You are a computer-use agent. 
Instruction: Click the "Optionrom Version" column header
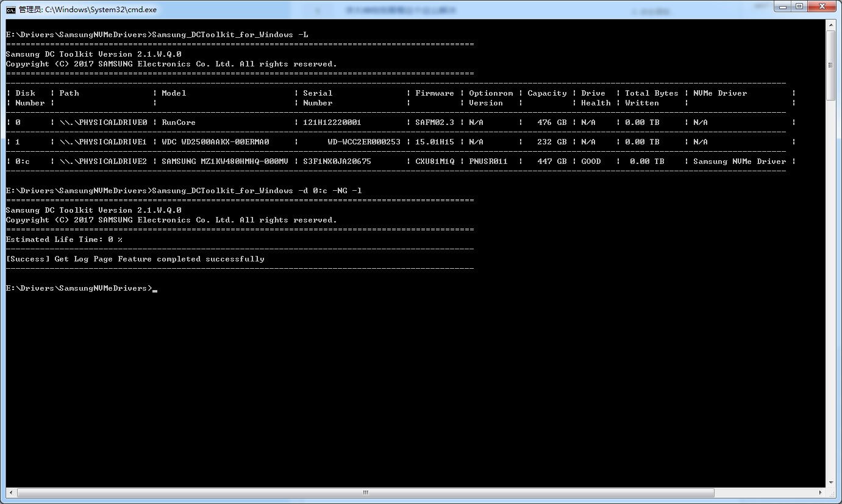[491, 98]
